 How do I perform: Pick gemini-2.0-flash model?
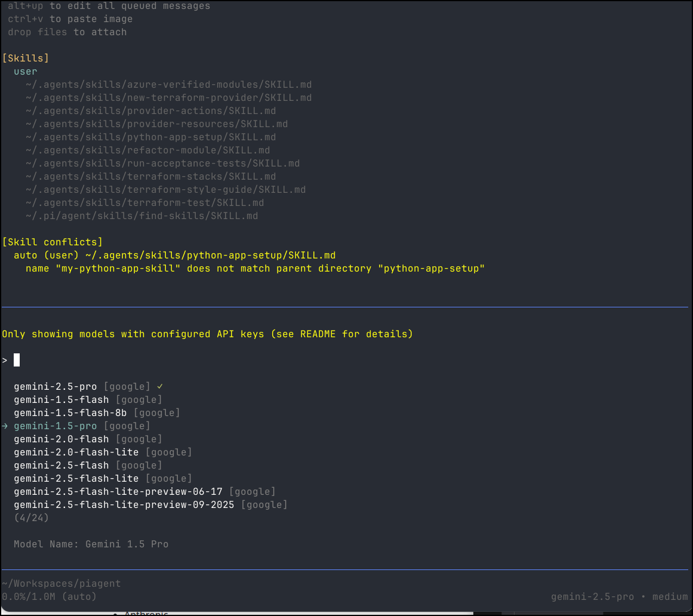coord(61,439)
